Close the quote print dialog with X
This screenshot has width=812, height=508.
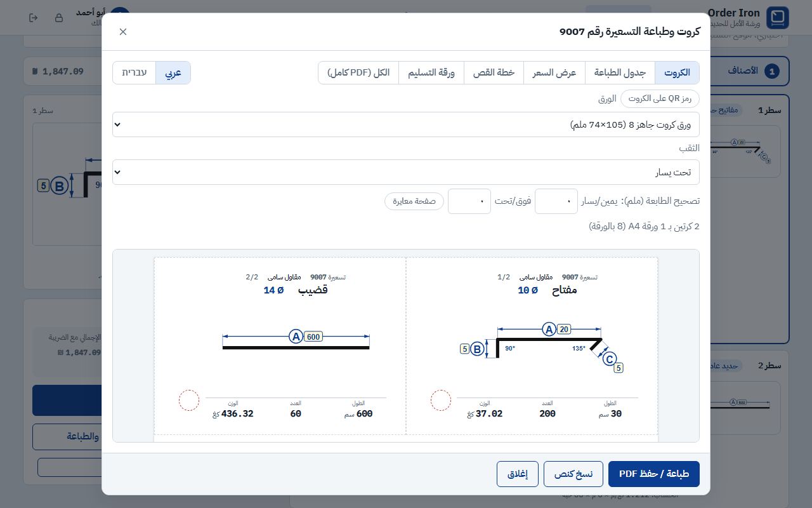pyautogui.click(x=123, y=32)
